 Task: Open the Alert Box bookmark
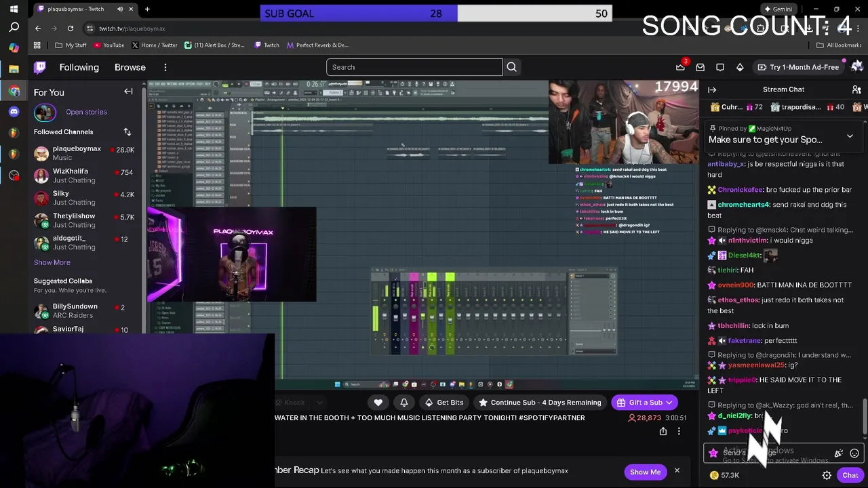click(215, 45)
